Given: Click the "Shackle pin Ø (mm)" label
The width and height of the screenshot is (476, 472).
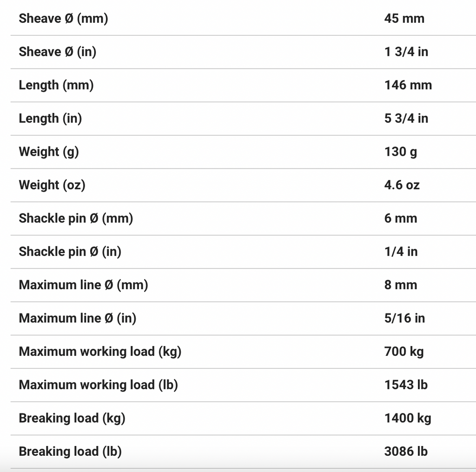Looking at the screenshot, I should 76,219.
